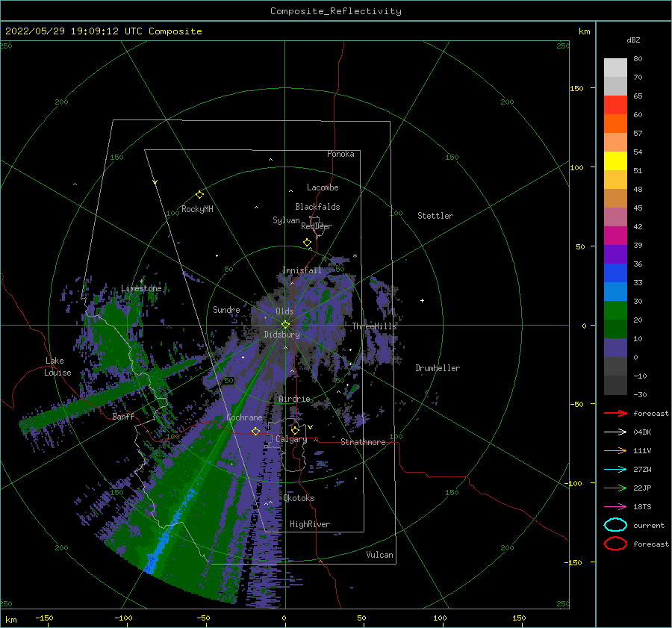This screenshot has width=672, height=628.
Task: Click the Lake Louise label
Action: pos(57,367)
